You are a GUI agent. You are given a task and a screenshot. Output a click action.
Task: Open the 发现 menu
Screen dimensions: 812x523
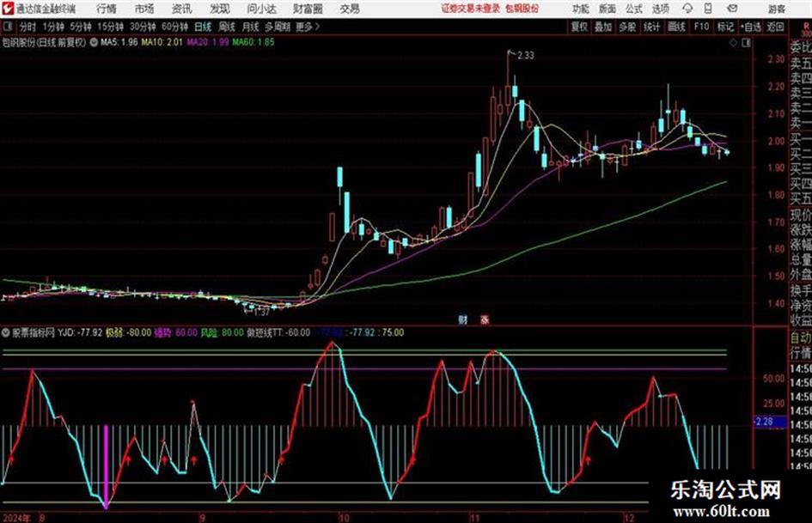click(220, 9)
